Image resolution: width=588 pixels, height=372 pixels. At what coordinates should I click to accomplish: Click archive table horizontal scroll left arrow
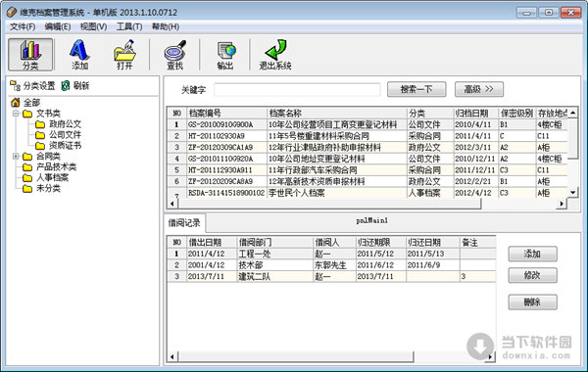tap(172, 204)
